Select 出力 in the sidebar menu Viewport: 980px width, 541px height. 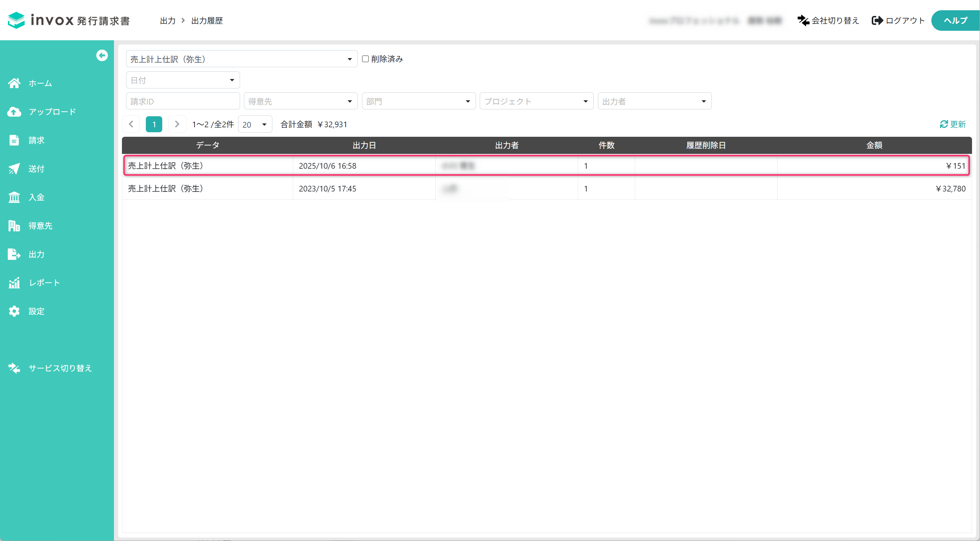[36, 254]
